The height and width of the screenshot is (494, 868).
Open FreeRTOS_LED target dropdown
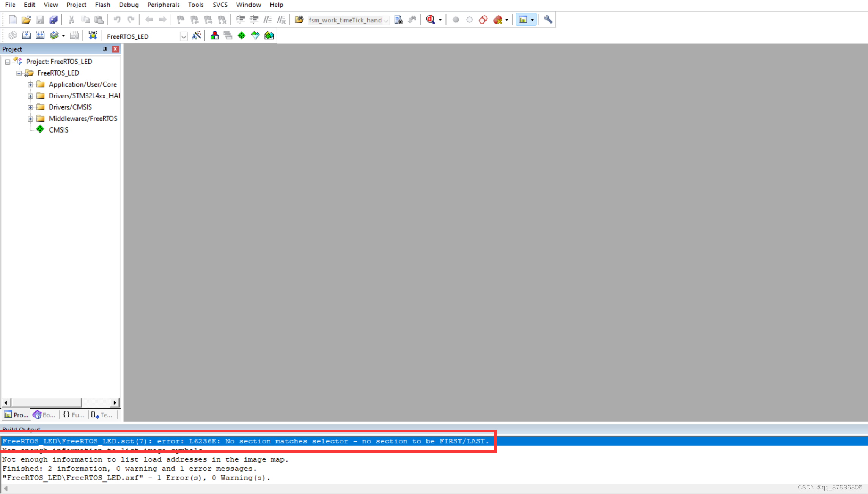(x=184, y=36)
